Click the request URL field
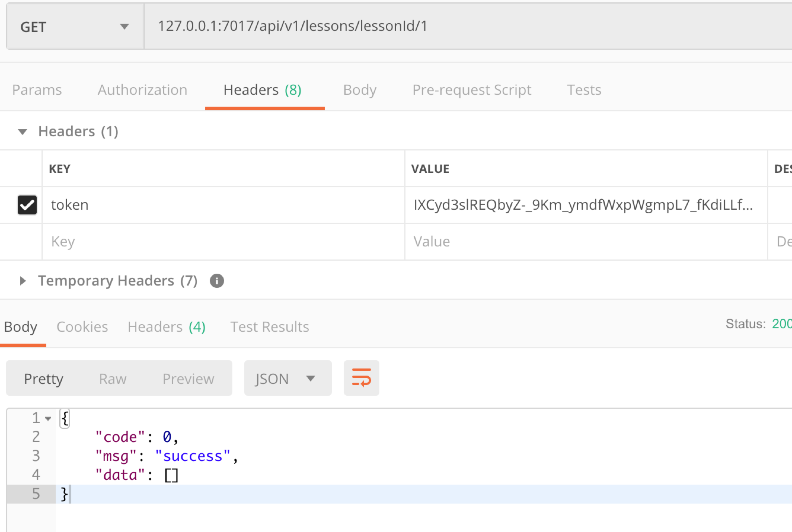792x532 pixels. click(441, 26)
